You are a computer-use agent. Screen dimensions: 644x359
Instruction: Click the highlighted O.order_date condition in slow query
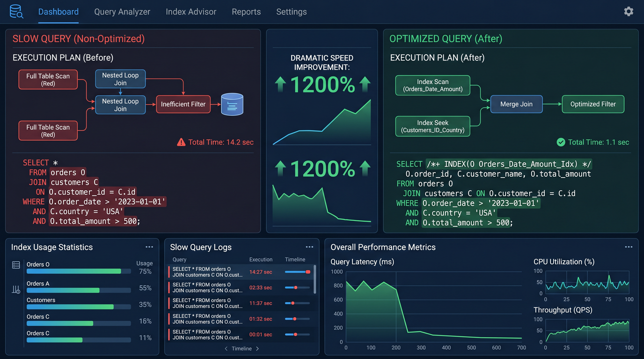pyautogui.click(x=108, y=201)
